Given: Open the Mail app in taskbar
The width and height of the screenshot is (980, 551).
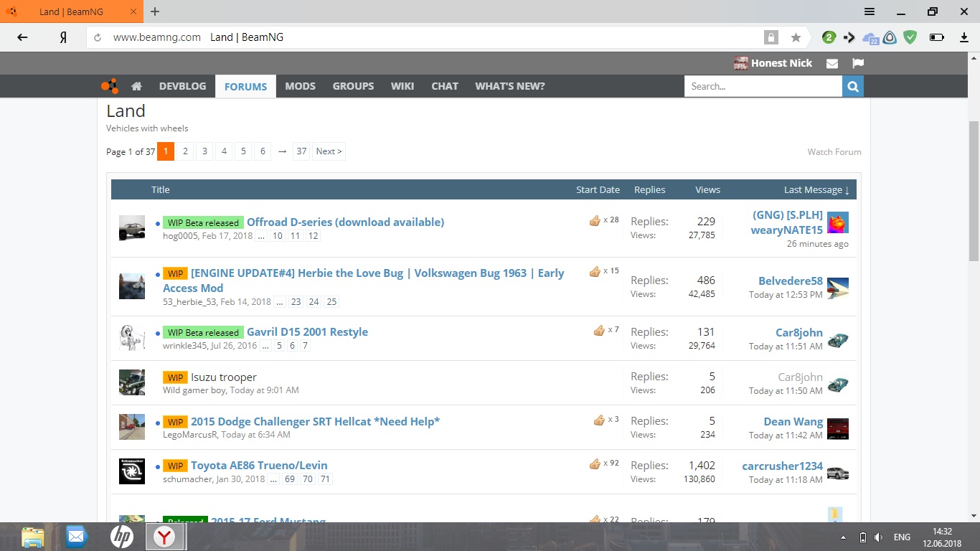Looking at the screenshot, I should 76,537.
